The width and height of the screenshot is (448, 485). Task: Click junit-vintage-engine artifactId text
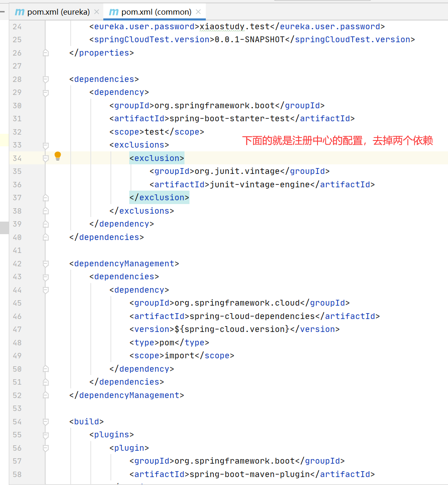260,185
